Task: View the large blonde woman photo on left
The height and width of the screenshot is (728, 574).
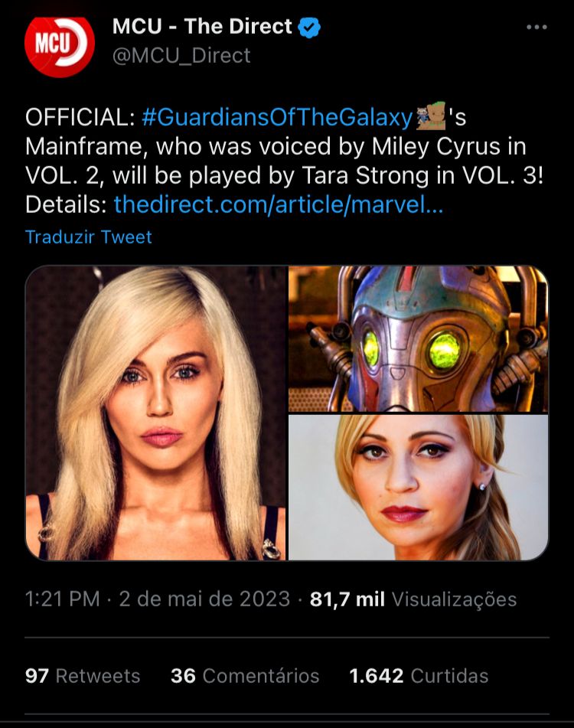Action: 155,413
